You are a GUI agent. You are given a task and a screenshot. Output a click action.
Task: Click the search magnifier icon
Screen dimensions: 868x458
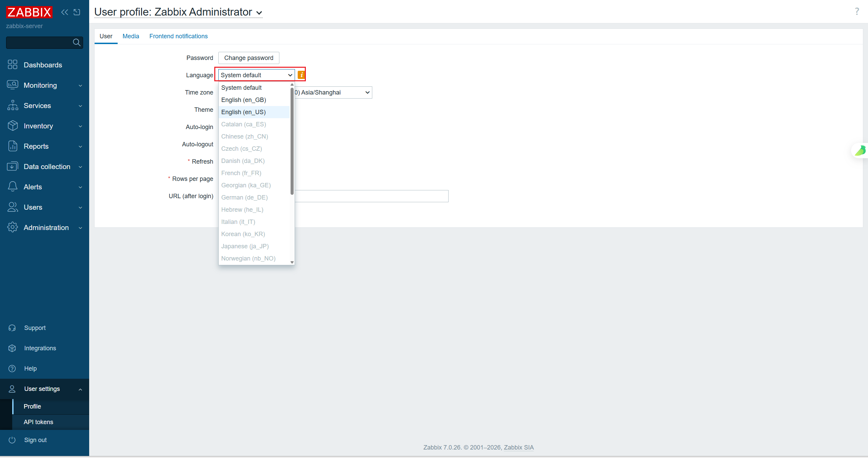pyautogui.click(x=77, y=42)
